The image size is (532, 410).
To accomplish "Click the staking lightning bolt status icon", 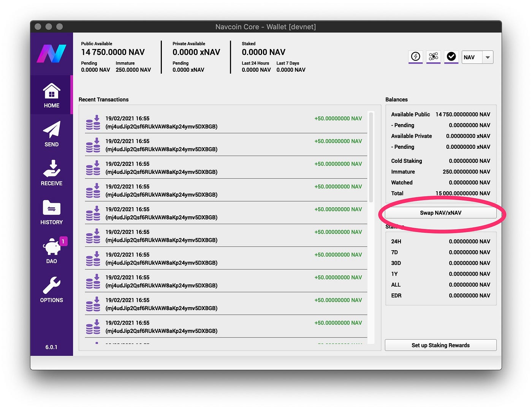I will pyautogui.click(x=416, y=57).
